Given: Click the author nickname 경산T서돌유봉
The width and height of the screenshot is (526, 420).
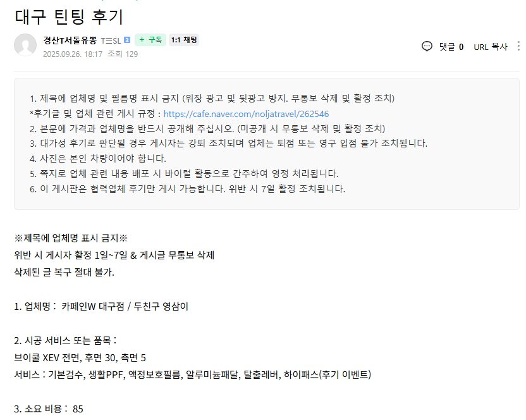Looking at the screenshot, I should click(70, 40).
